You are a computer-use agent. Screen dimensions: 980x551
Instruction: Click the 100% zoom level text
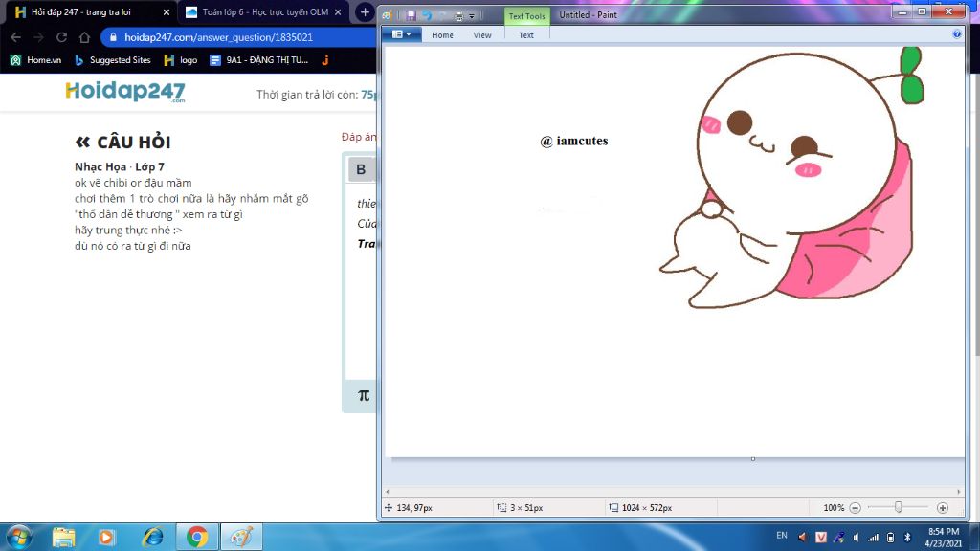[x=834, y=508]
